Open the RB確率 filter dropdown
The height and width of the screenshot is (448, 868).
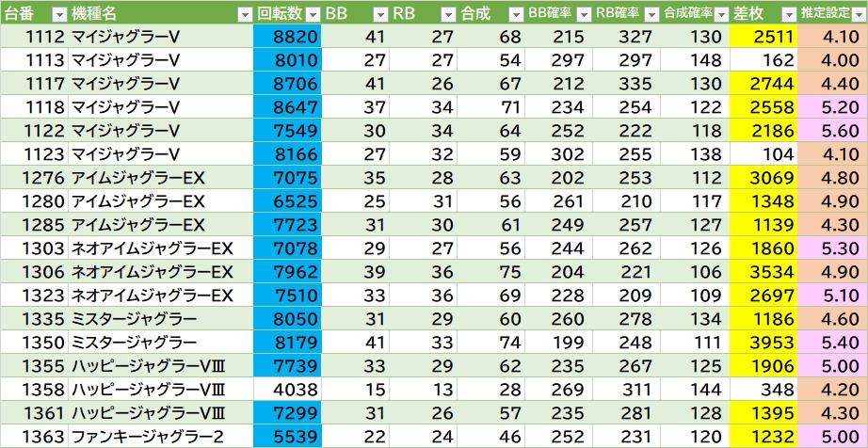point(651,13)
